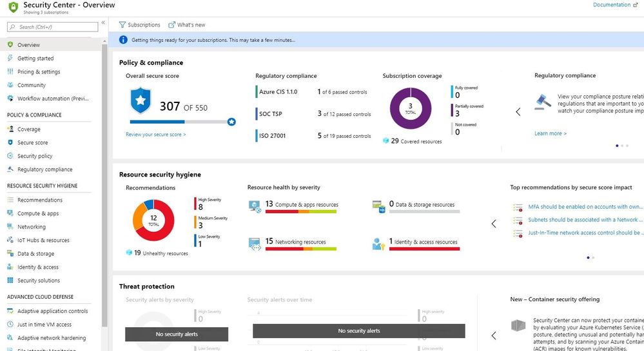Click High Severity count 8
644x351 pixels.
200,207
